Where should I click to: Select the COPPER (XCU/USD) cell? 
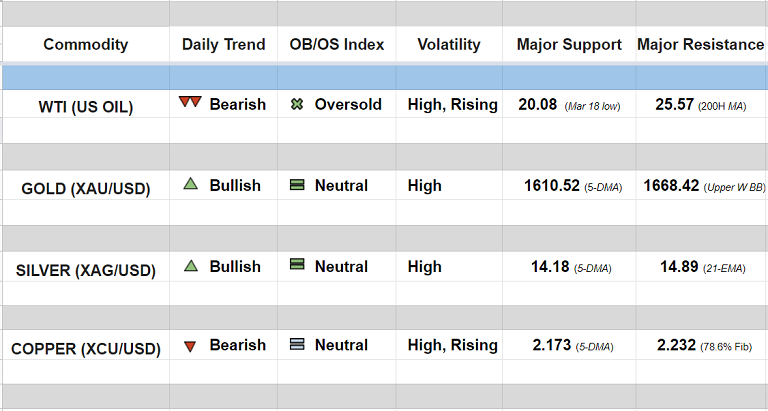click(86, 348)
